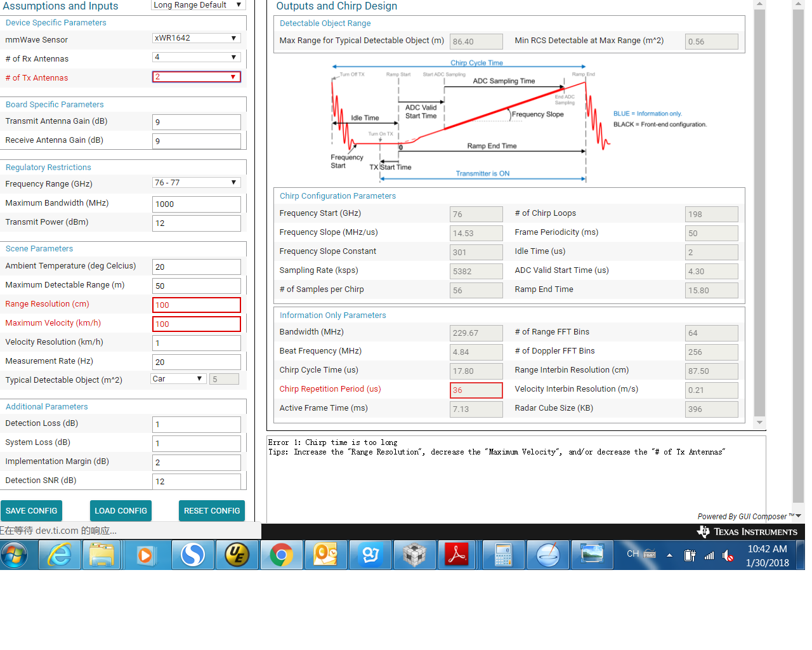Click the Frequency Slope value 14.53
The width and height of the screenshot is (812, 650).
click(x=476, y=233)
